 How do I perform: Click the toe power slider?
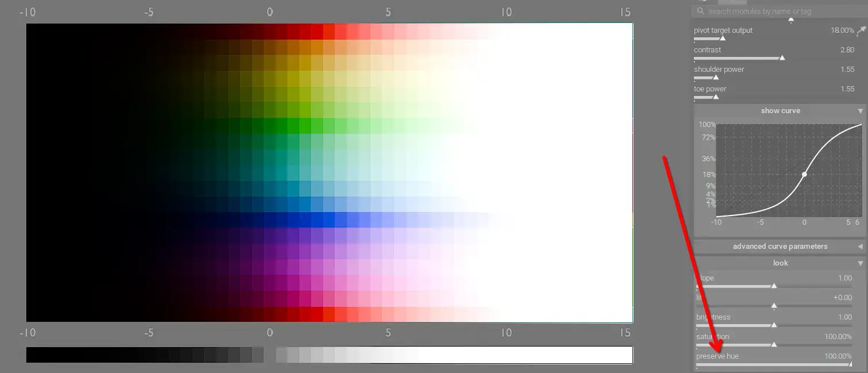[747, 97]
